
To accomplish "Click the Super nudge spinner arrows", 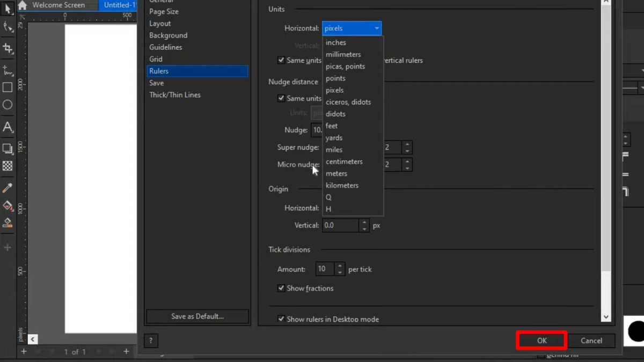I will point(407,147).
